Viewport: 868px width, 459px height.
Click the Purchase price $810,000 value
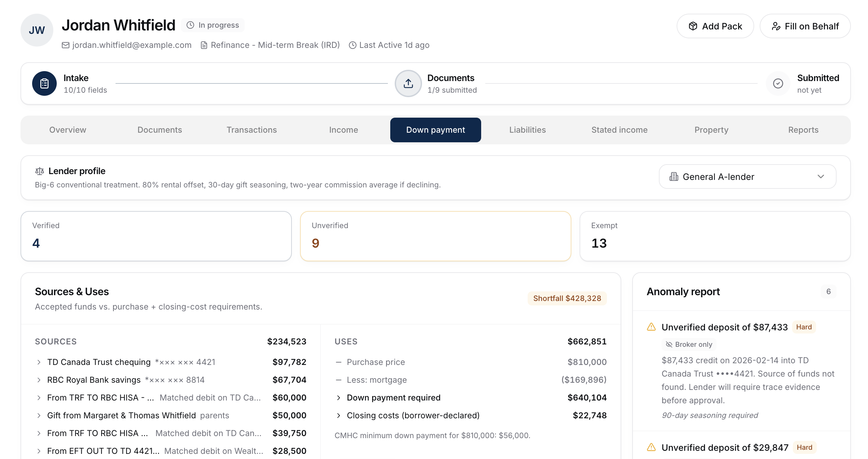coord(587,362)
